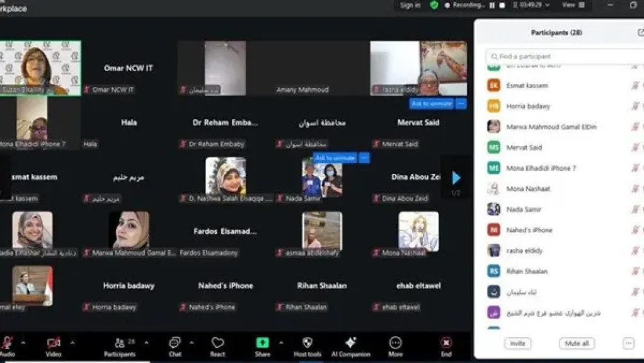Open the React emoji menu
644x363 pixels.
coord(217,343)
